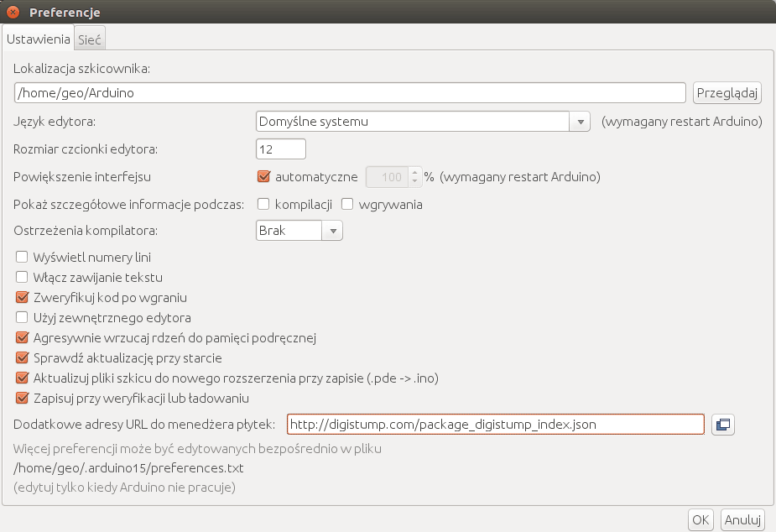Enable Użyj zewnętrznego edytora option
Viewport: 776px width, 532px height.
tap(23, 317)
